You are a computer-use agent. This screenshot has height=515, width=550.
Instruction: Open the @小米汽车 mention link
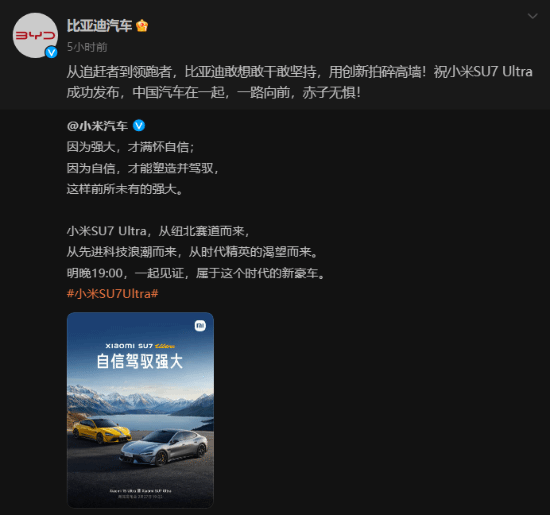pyautogui.click(x=97, y=126)
